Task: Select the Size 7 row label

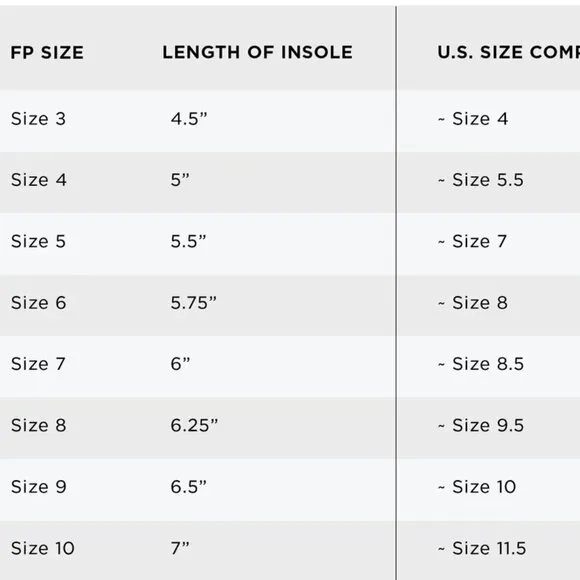Action: tap(38, 364)
